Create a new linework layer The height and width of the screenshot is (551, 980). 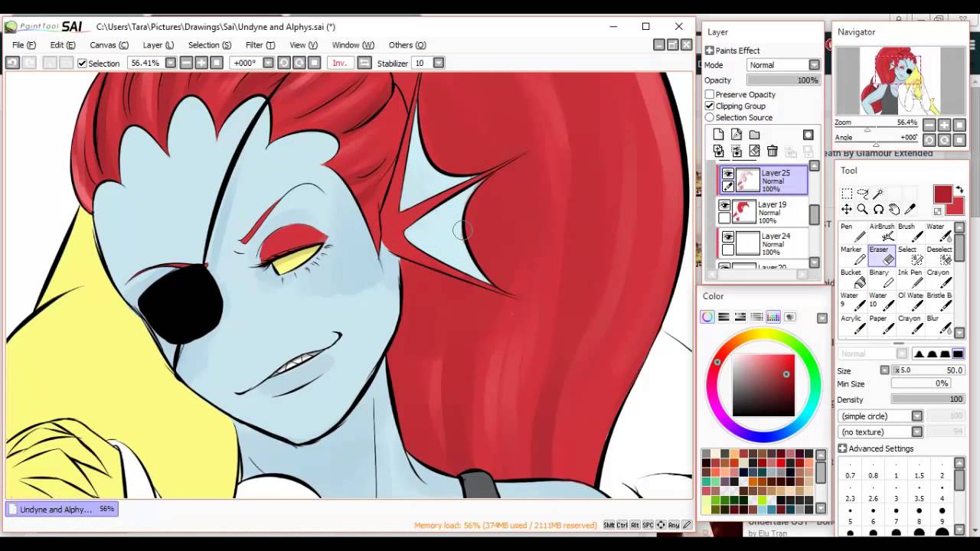[737, 135]
